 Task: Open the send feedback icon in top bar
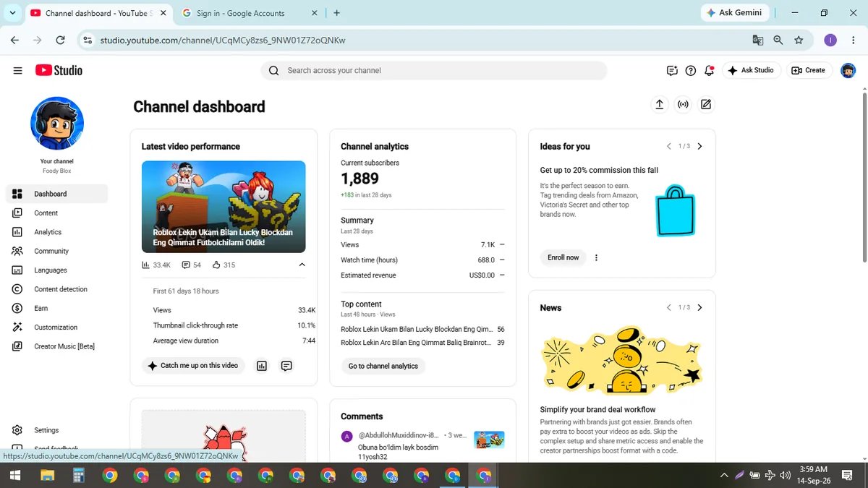point(672,70)
